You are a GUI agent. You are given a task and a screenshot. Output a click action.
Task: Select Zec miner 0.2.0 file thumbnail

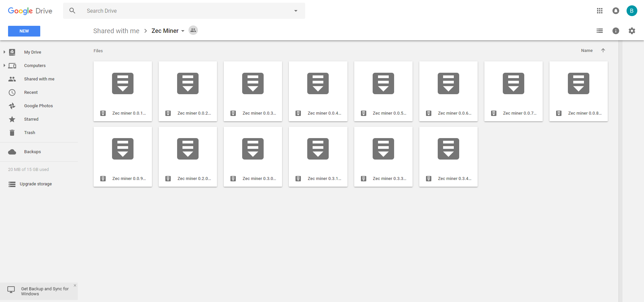(188, 157)
